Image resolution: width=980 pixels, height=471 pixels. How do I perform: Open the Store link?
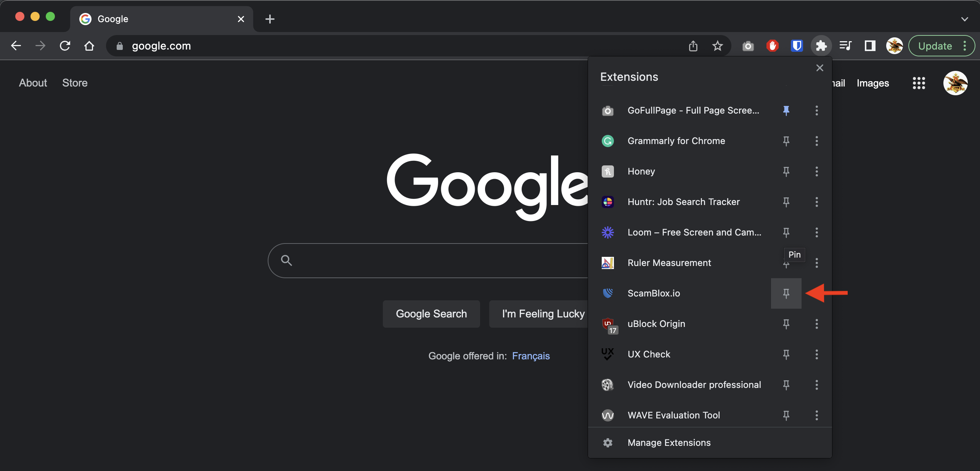(x=75, y=83)
